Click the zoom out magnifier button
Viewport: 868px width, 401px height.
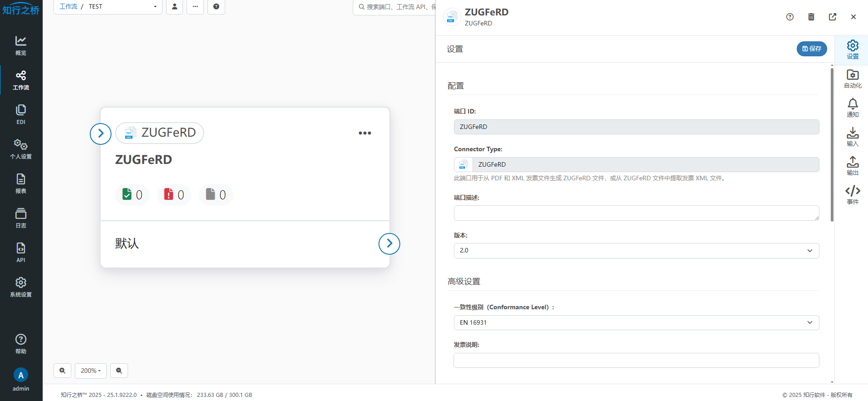pos(119,371)
